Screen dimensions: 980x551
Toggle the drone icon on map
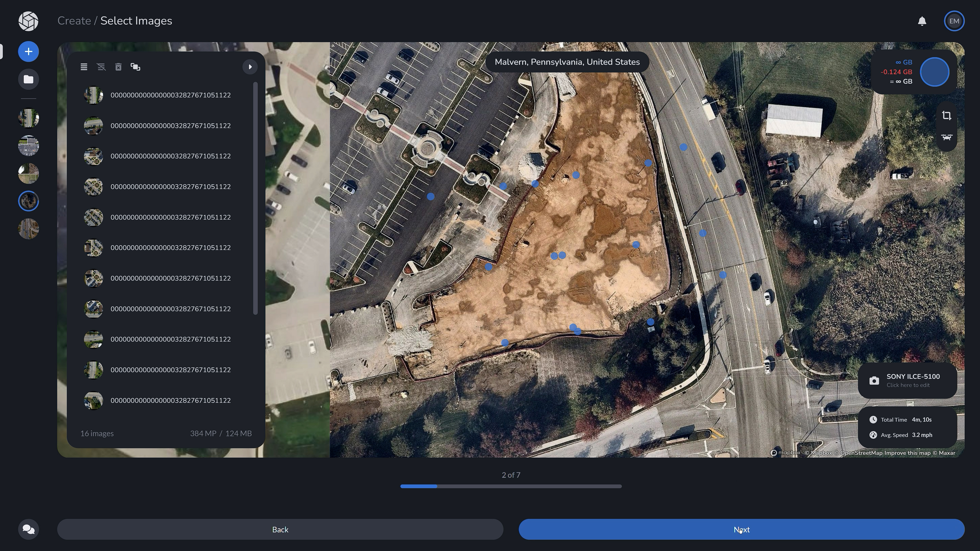[x=947, y=137]
